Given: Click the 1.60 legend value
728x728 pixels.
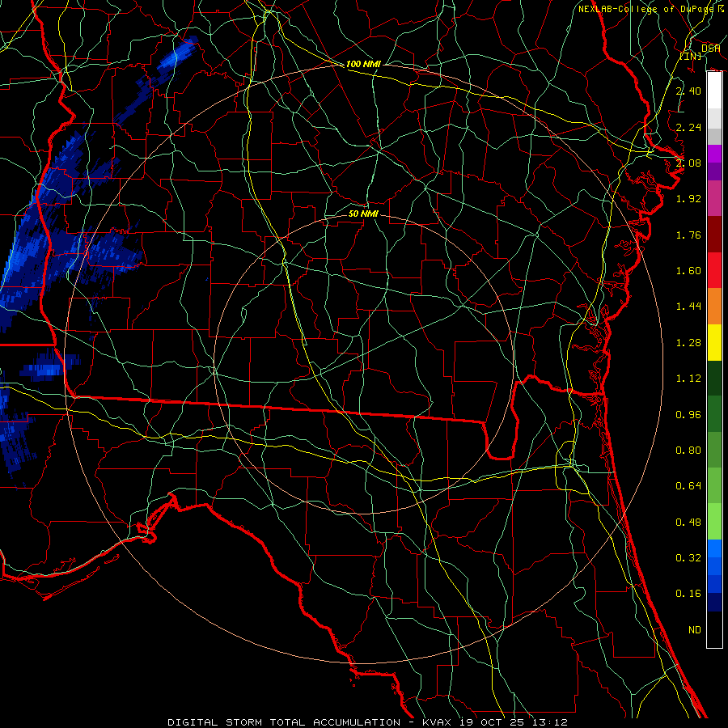Looking at the screenshot, I should (x=688, y=271).
